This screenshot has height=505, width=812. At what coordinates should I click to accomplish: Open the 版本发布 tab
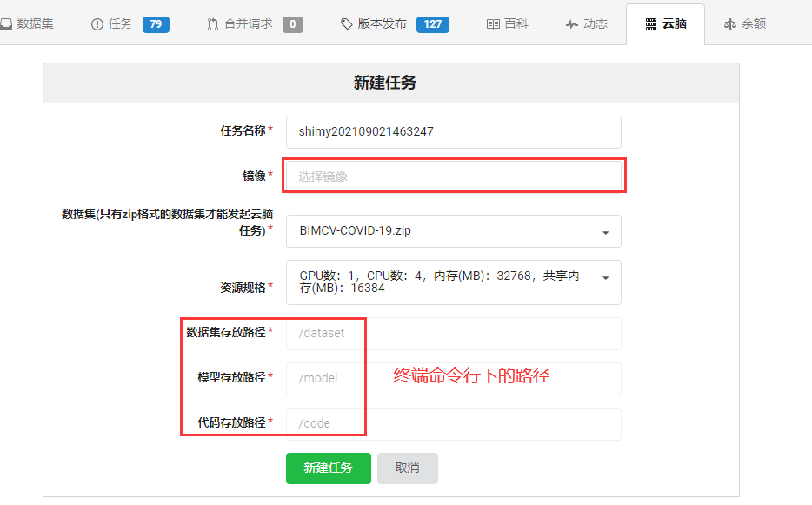click(395, 23)
